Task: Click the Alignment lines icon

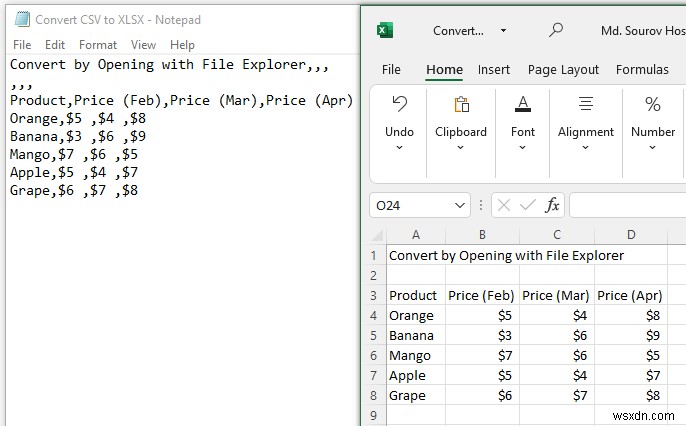Action: tap(586, 104)
